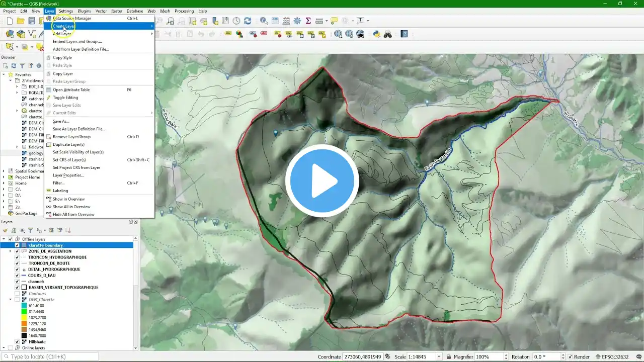Expand the ZONE_DE_VEGETATION layer legend
644x362 pixels.
[11, 251]
